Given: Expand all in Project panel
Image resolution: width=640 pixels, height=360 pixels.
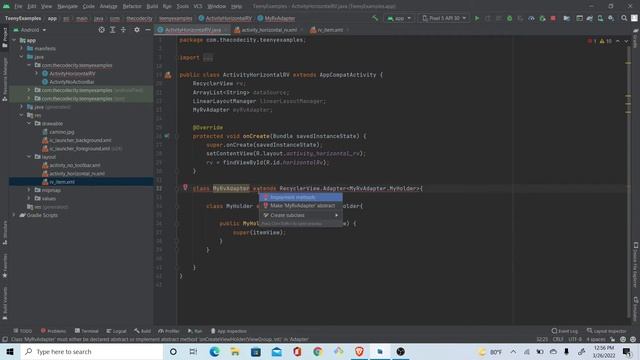Looking at the screenshot, I should [x=113, y=30].
